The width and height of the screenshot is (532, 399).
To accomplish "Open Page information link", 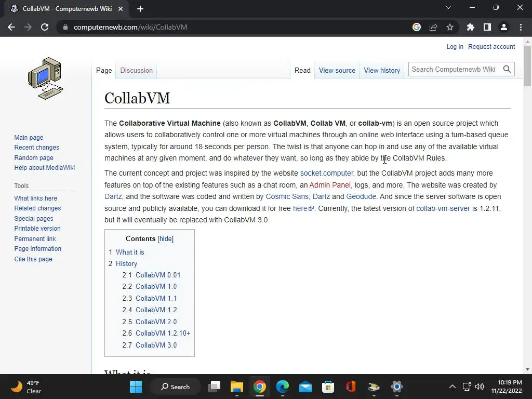I will (x=37, y=249).
